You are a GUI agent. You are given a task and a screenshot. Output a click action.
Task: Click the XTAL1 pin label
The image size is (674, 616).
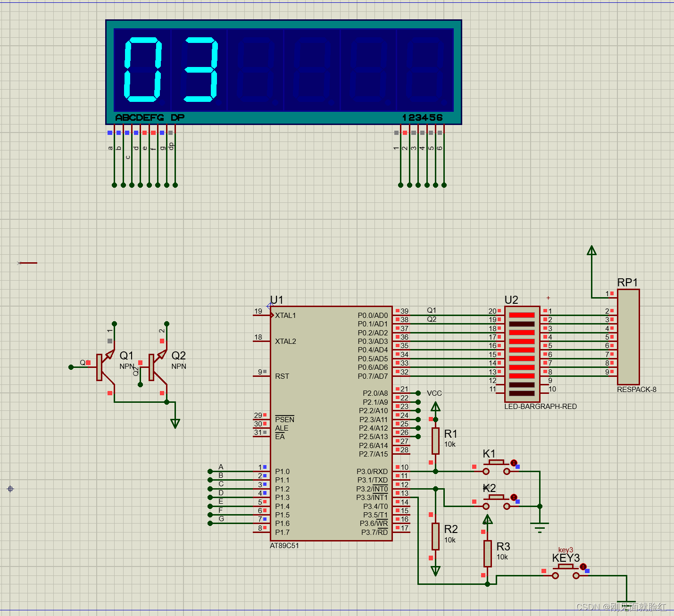285,316
